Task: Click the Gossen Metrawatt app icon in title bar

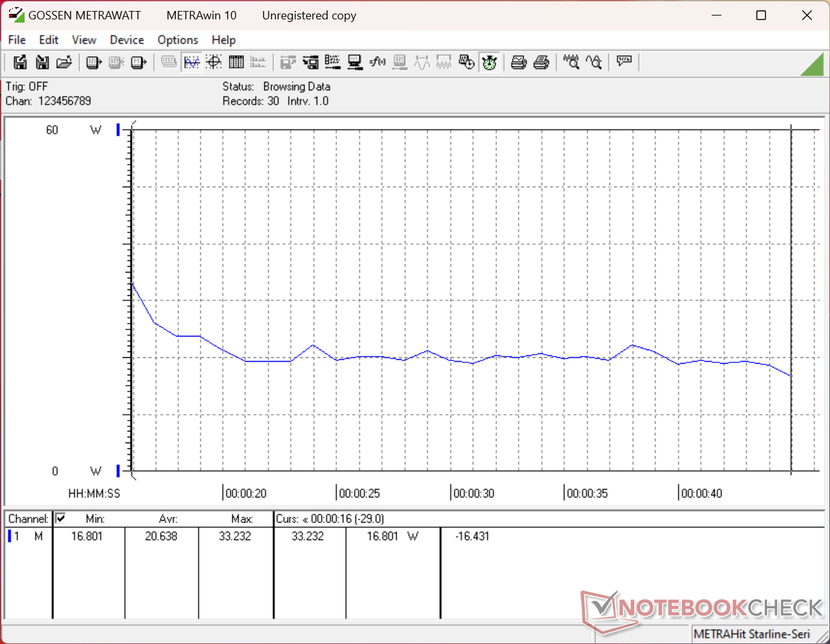Action: pos(16,15)
